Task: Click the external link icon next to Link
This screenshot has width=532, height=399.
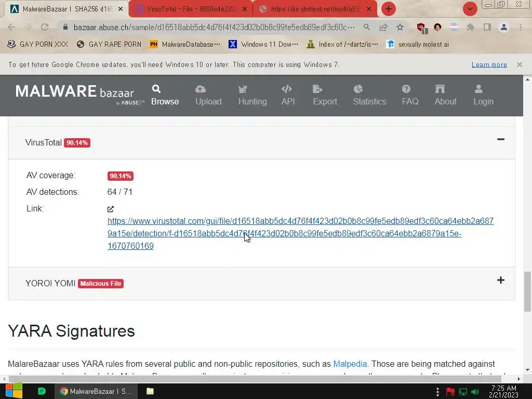Action: tap(111, 209)
